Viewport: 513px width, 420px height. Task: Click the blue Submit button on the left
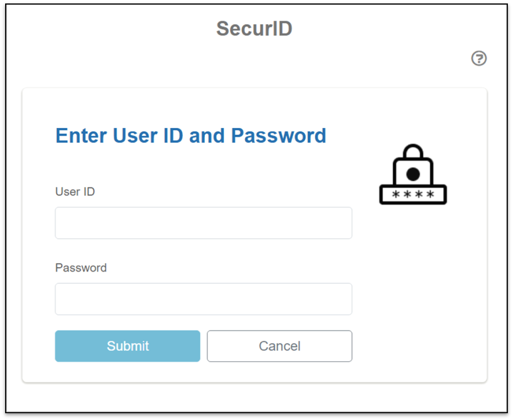tap(127, 346)
